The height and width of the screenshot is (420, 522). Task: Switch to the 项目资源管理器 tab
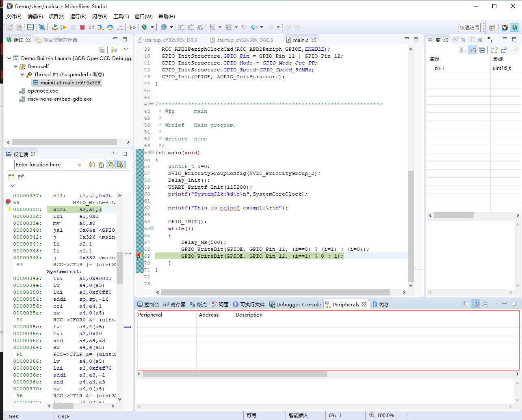(x=56, y=40)
